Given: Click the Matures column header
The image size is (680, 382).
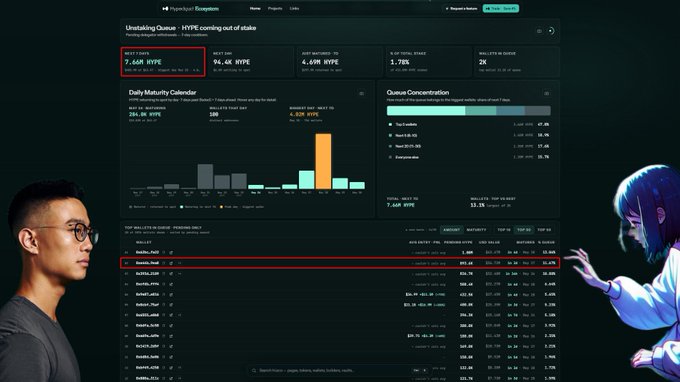Looking at the screenshot, I should tap(525, 242).
